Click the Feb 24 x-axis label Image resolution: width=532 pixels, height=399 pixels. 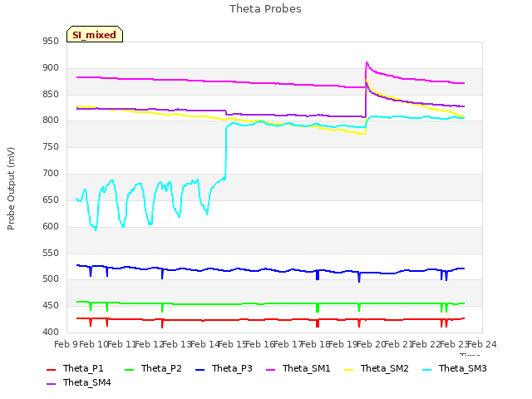482,345
